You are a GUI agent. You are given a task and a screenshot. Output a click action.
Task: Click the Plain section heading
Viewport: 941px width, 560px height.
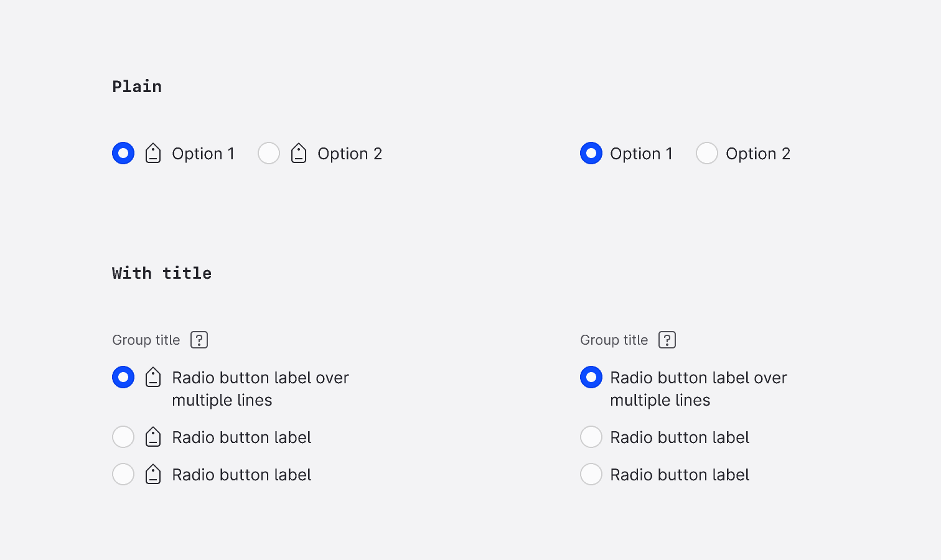pyautogui.click(x=136, y=86)
